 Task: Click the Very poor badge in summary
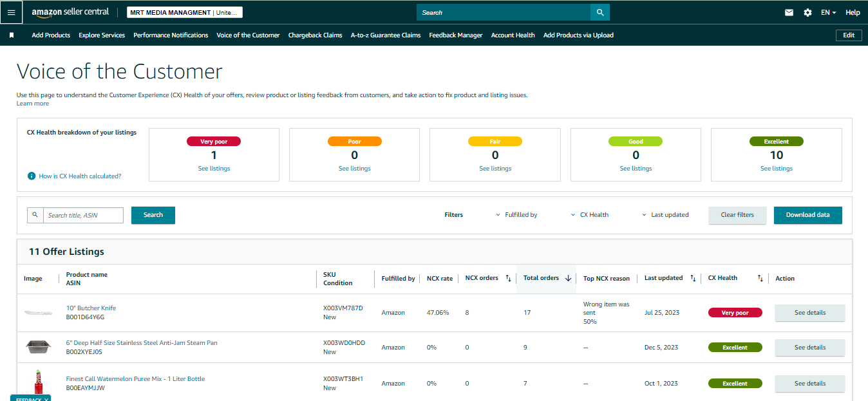click(214, 142)
